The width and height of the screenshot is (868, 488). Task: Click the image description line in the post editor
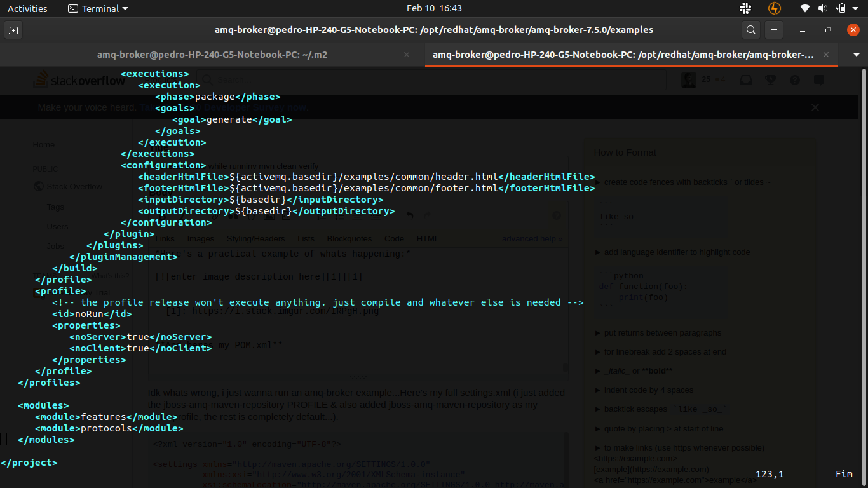click(x=259, y=277)
